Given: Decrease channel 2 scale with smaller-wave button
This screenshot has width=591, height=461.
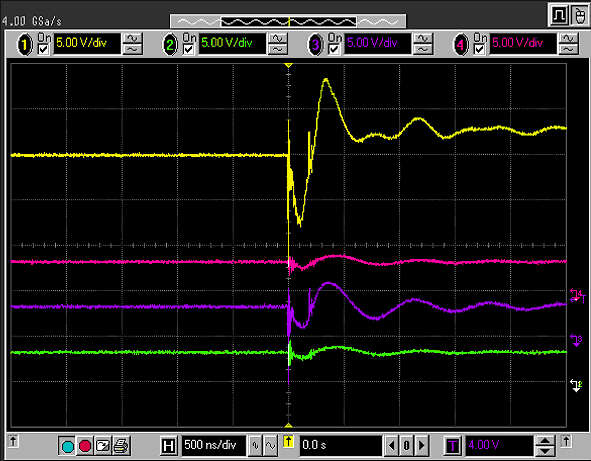Looking at the screenshot, I should point(278,49).
